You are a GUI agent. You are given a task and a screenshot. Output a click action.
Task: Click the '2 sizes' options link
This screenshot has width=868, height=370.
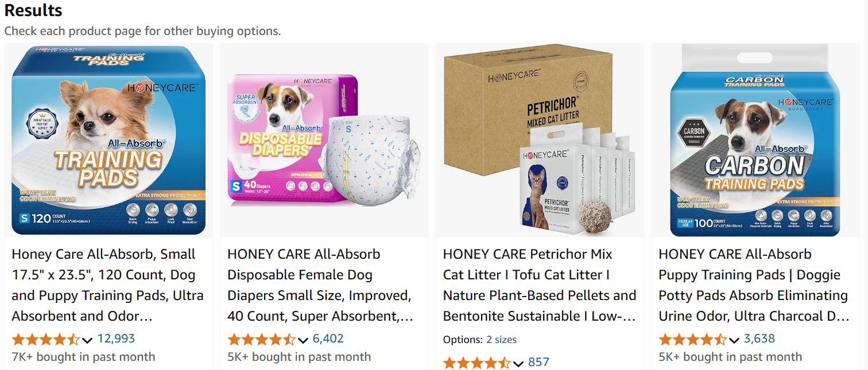click(x=501, y=340)
